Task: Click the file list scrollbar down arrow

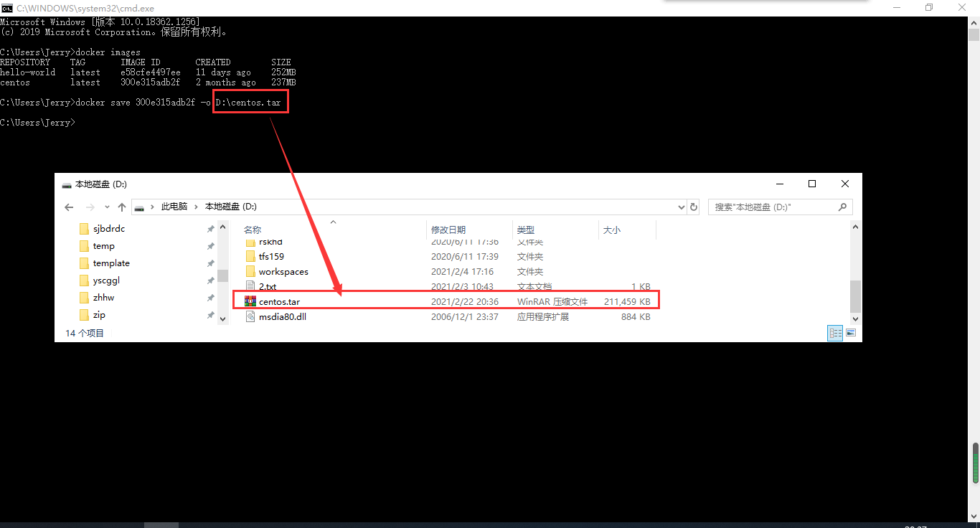Action: coord(855,318)
